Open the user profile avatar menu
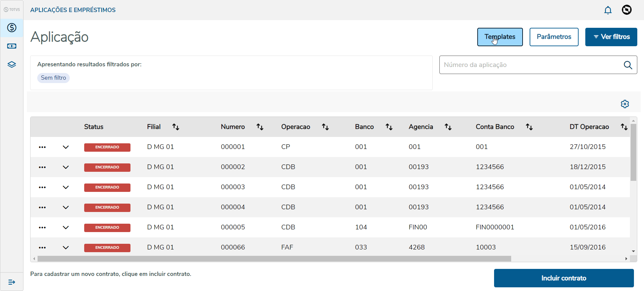This screenshot has width=644, height=291. click(627, 10)
